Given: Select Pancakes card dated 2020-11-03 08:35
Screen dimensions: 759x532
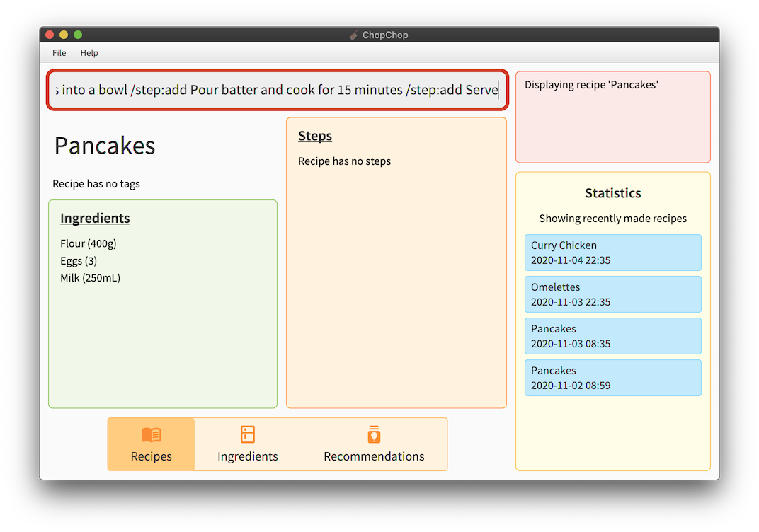Looking at the screenshot, I should pos(613,336).
